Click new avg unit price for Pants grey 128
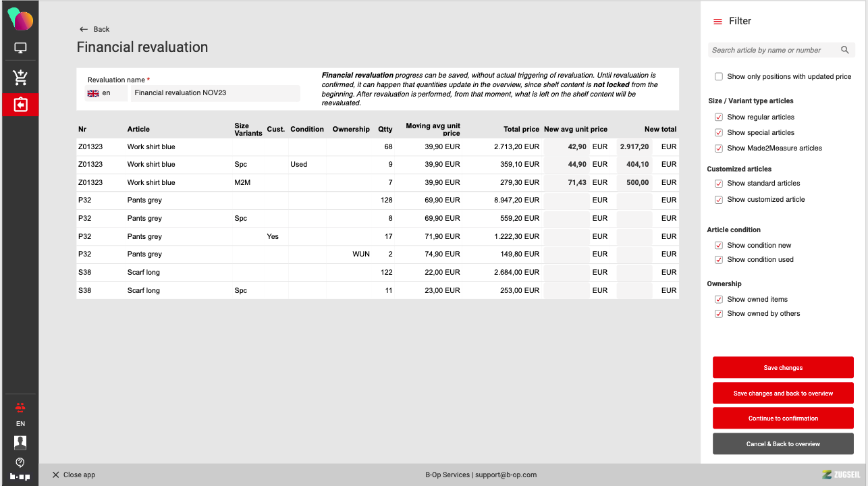This screenshot has height=486, width=868. (566, 200)
